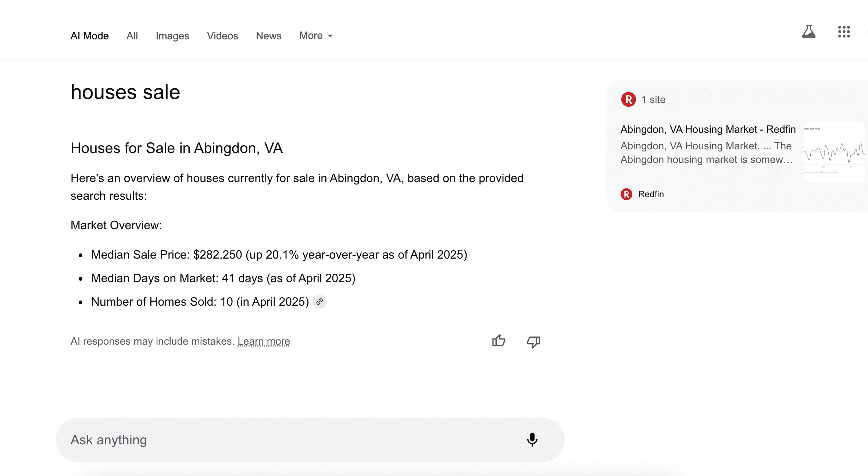Open the Abingdon VA Housing Market Redfin result
868x476 pixels.
[707, 129]
